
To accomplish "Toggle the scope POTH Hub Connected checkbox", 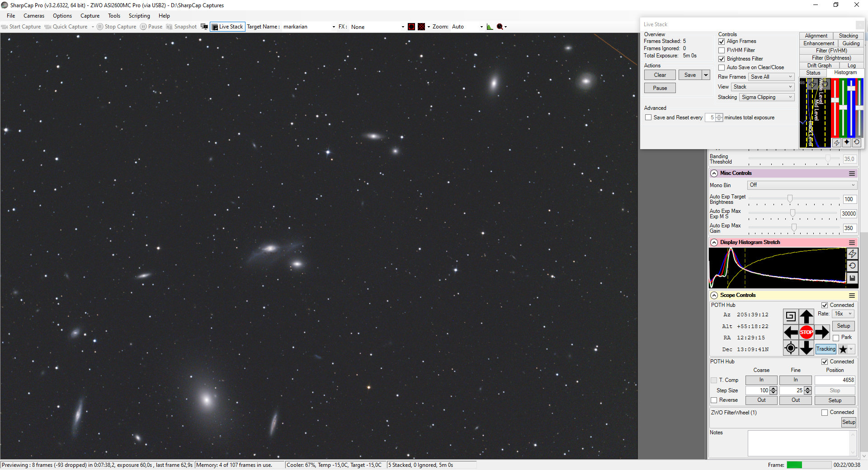I will tap(825, 305).
